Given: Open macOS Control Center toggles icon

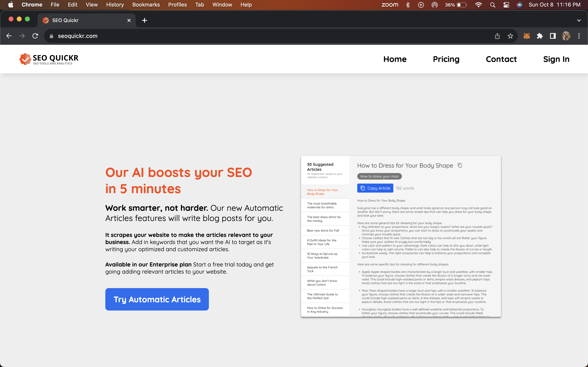Looking at the screenshot, I should (506, 5).
